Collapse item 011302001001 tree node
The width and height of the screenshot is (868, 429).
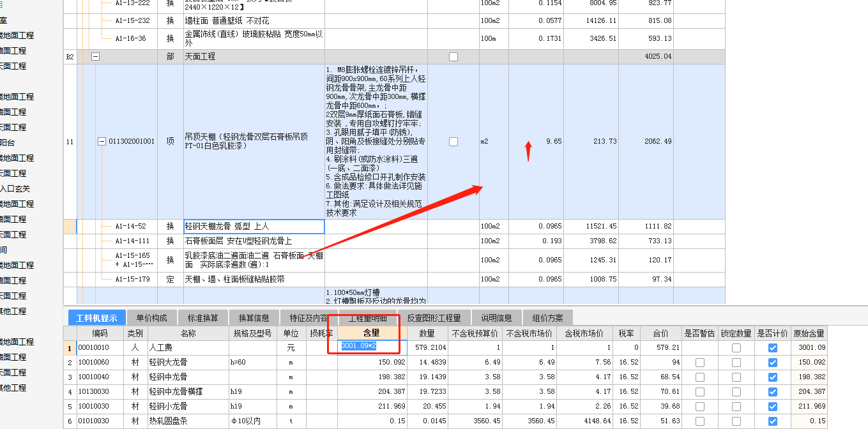coord(102,142)
